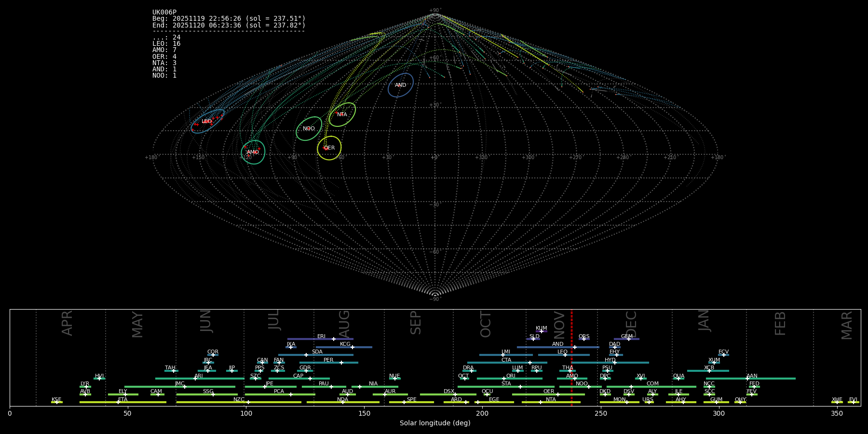Select the KUM shower marker in timeline

click(x=541, y=331)
